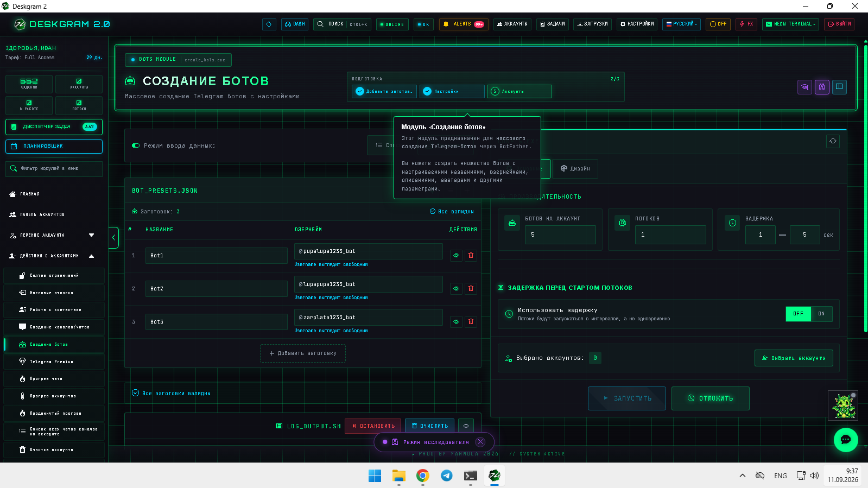Select the Добавьте заготов.. preparation step

tap(384, 91)
